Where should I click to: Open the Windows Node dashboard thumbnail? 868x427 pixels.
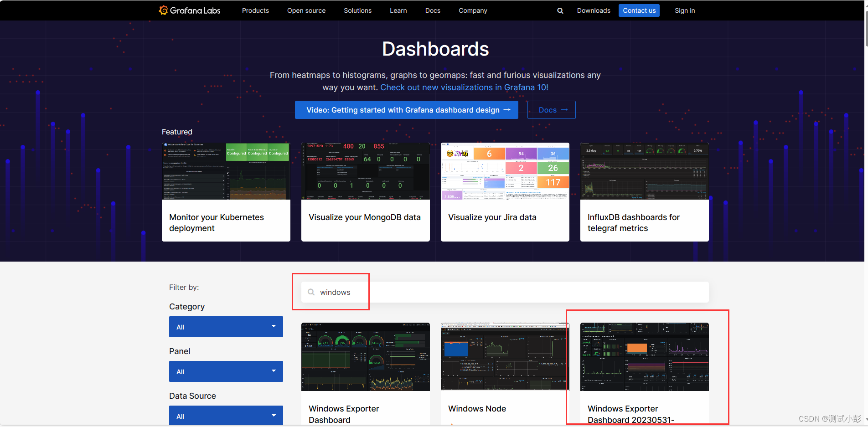click(505, 357)
